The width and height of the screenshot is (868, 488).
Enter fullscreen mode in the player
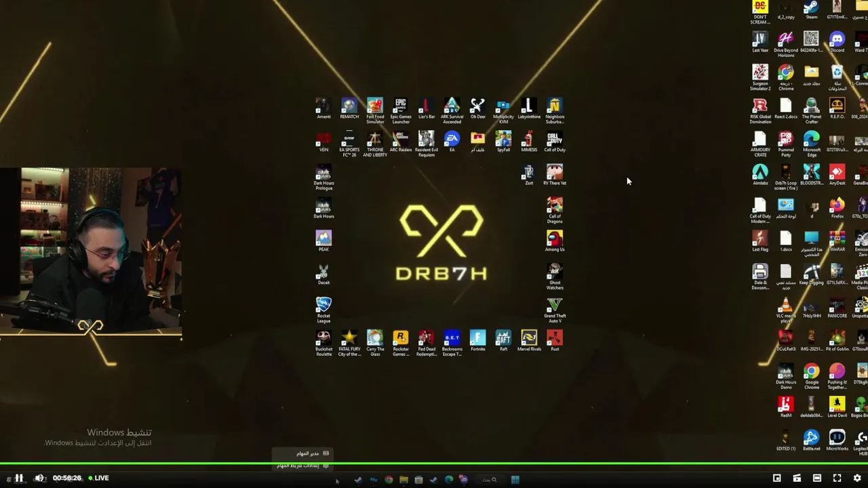(x=837, y=478)
